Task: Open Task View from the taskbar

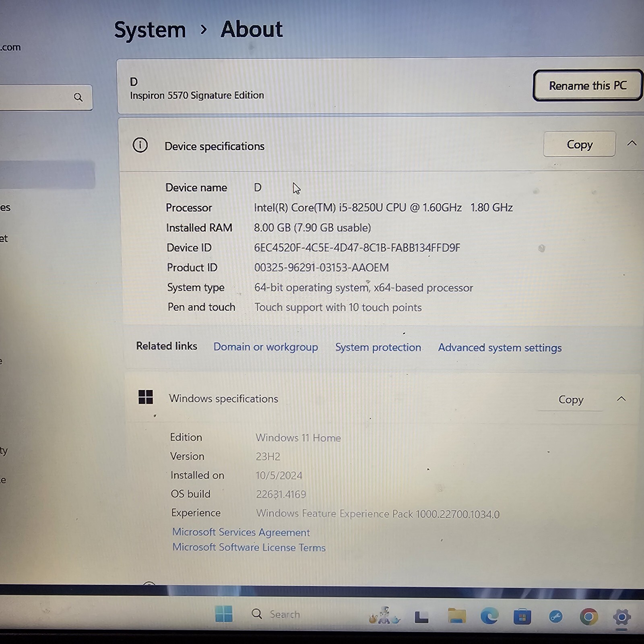Action: coord(421,617)
